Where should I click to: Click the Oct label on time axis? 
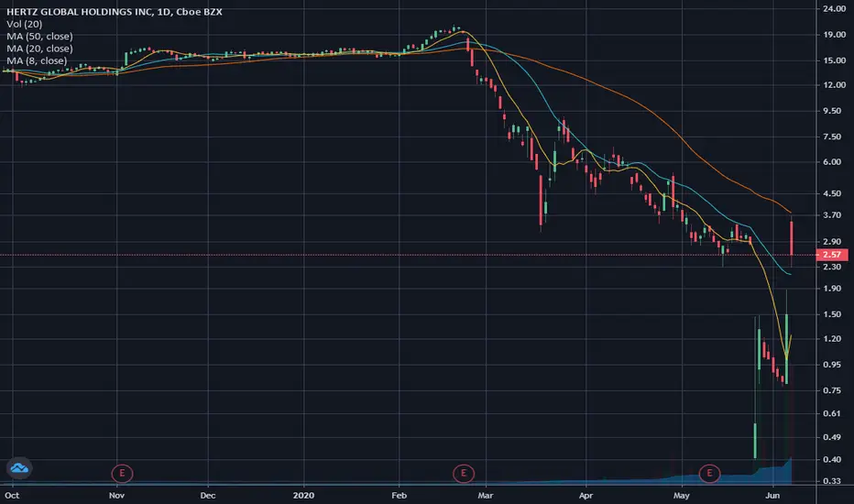pos(12,495)
